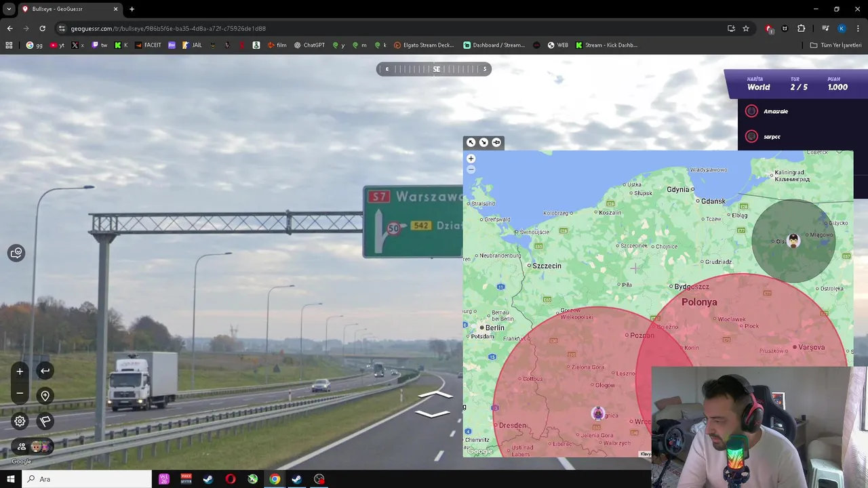Open the red extension with badge 1
The width and height of the screenshot is (868, 488).
pos(769,28)
